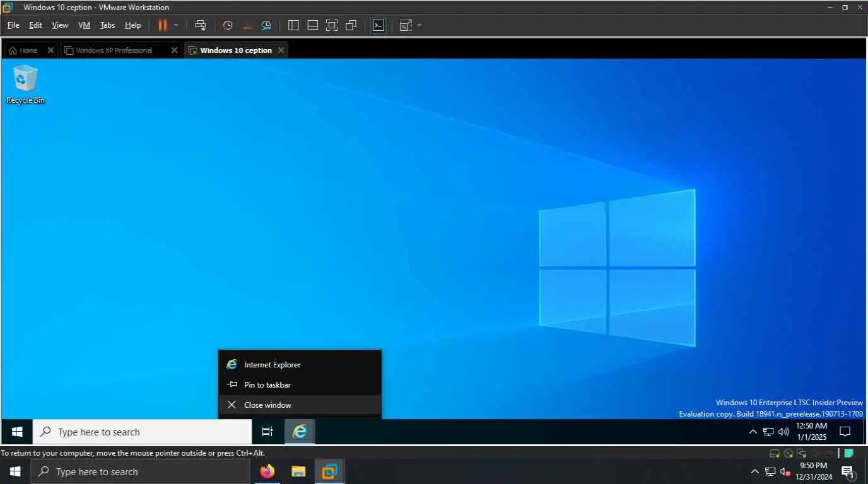Click the VMware CD/DVD status icon

click(789, 453)
